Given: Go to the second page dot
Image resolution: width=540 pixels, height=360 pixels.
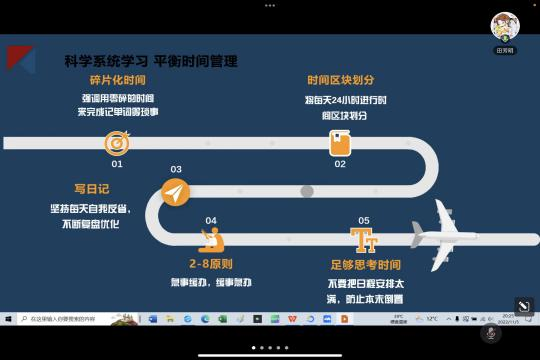Looking at the screenshot, I should [262, 348].
